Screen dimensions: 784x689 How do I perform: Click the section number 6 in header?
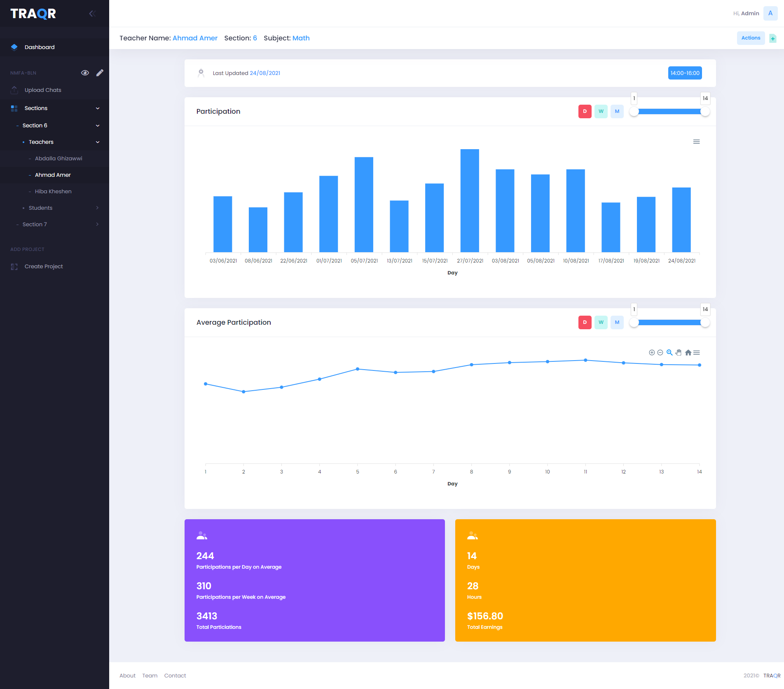tap(255, 38)
